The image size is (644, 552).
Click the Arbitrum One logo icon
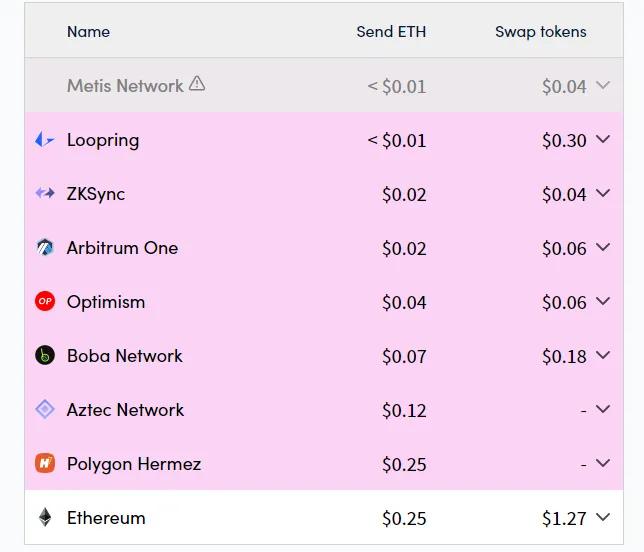[45, 248]
